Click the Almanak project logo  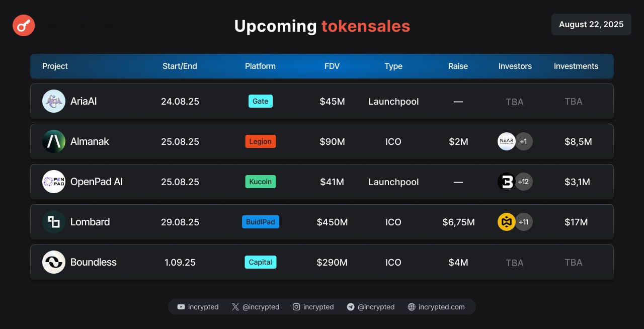[x=54, y=141]
